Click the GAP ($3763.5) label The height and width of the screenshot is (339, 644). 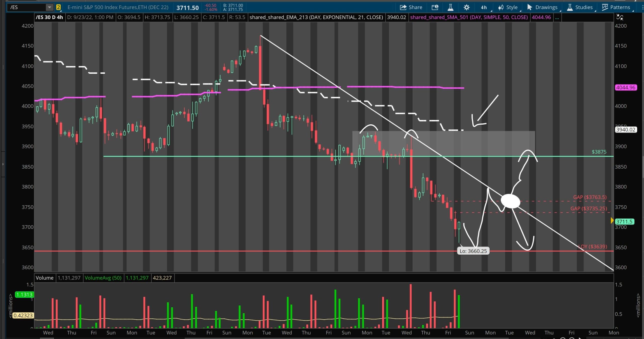click(590, 197)
